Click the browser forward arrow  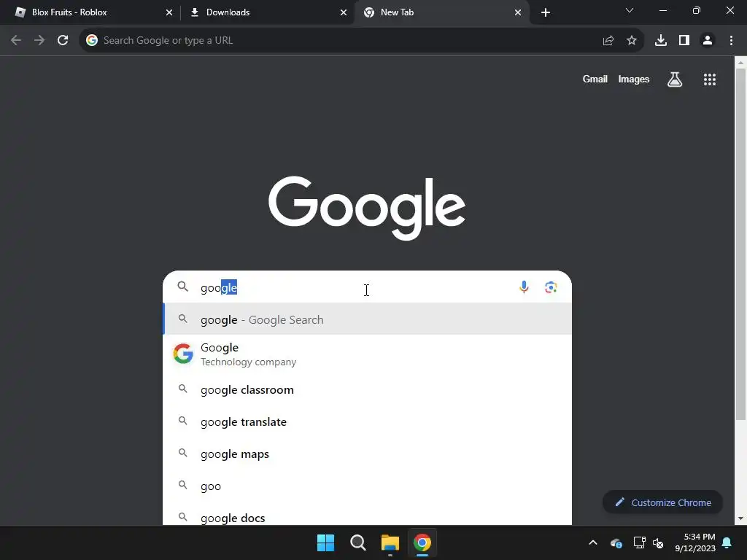coord(39,41)
